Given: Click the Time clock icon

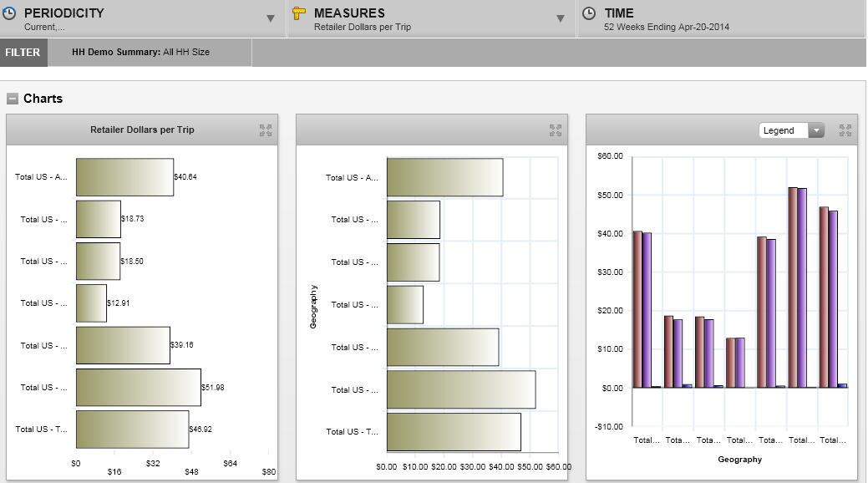Looking at the screenshot, I should coord(589,13).
